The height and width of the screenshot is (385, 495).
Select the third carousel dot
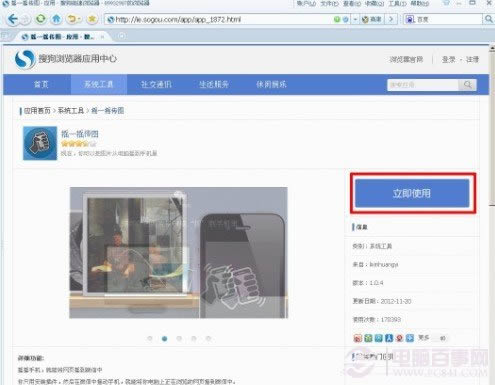click(x=179, y=338)
